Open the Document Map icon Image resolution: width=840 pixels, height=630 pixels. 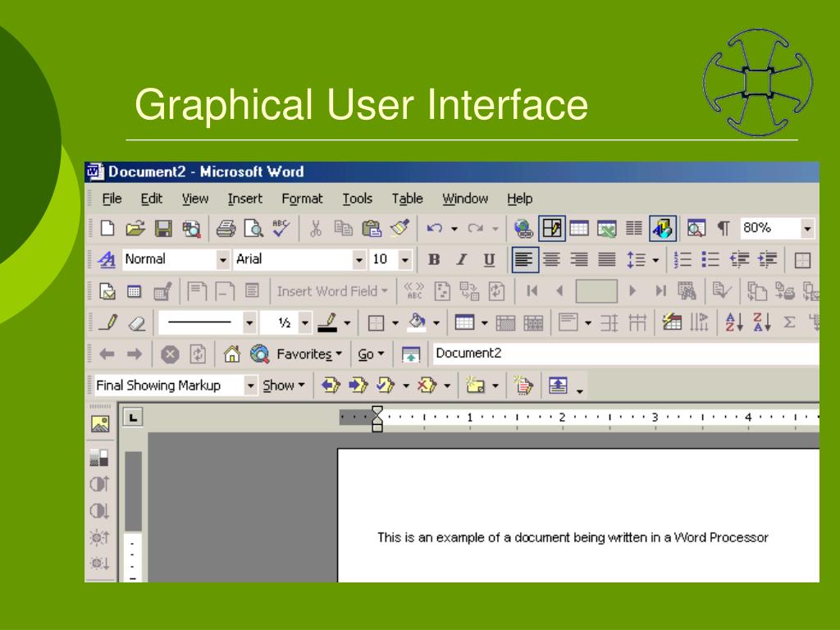(696, 229)
